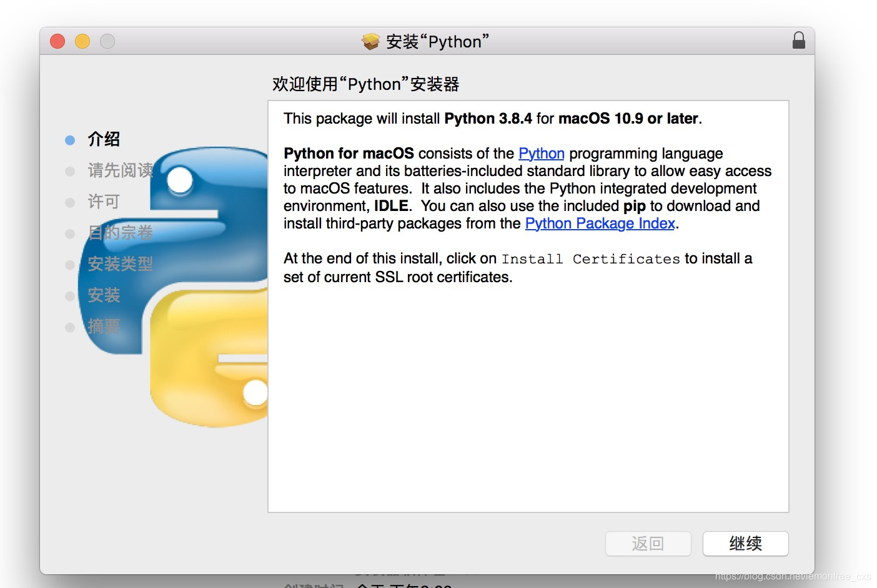Click the dot next to 摘要
The height and width of the screenshot is (588, 877).
(x=69, y=327)
